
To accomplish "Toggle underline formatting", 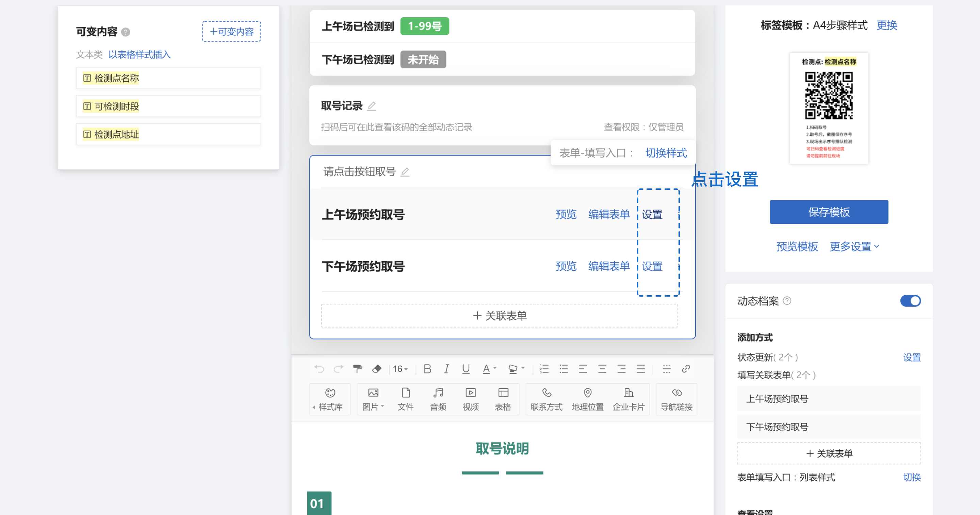I will click(x=465, y=369).
